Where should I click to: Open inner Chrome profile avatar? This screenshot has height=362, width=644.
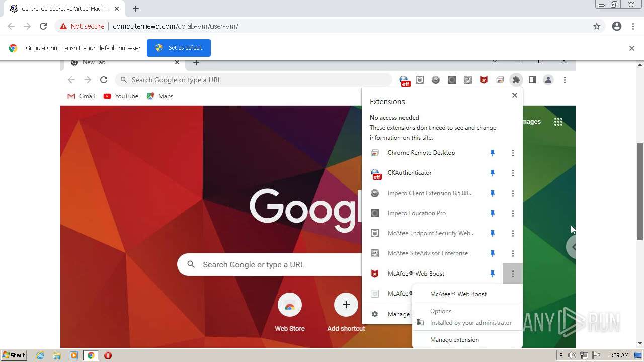coord(548,80)
